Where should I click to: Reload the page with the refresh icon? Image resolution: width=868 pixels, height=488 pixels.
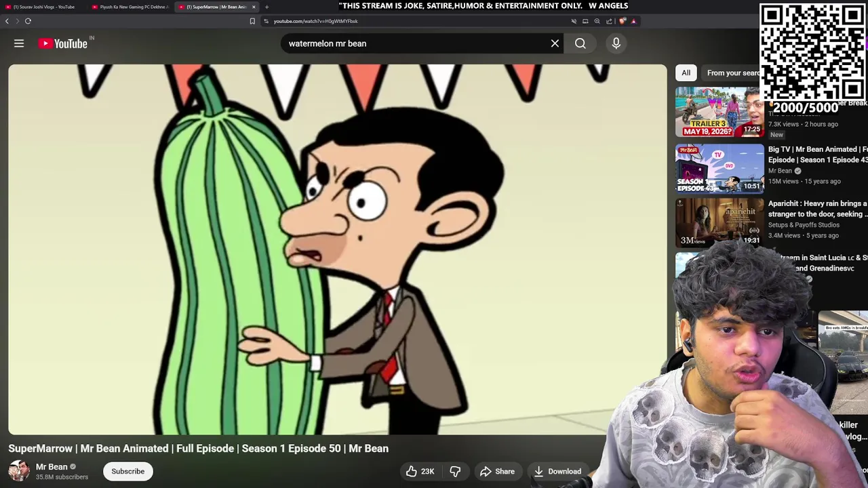[x=28, y=21]
